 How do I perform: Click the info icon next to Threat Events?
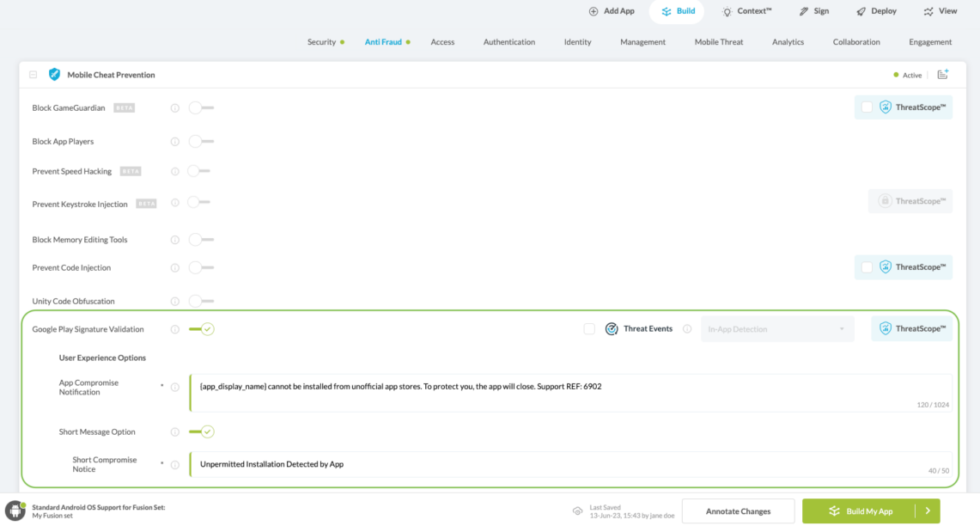tap(687, 329)
